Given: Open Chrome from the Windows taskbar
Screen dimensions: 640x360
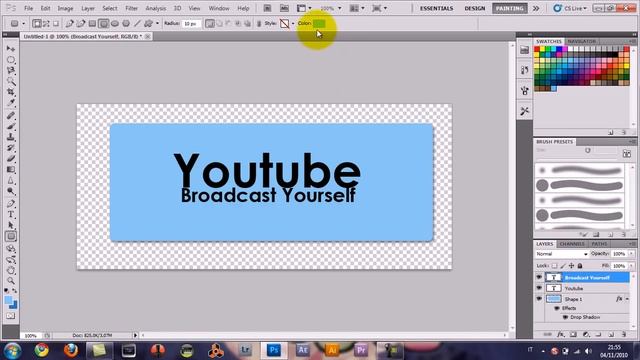Looking at the screenshot, I should (x=42, y=350).
